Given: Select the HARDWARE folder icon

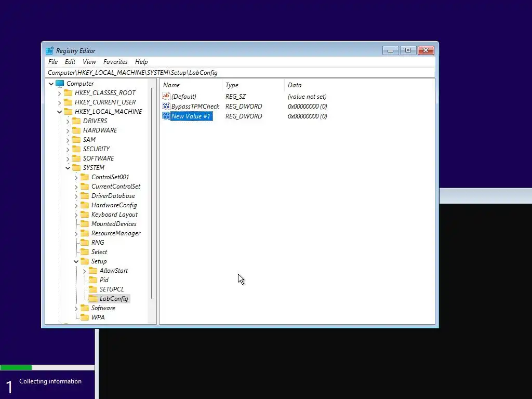Looking at the screenshot, I should click(76, 130).
